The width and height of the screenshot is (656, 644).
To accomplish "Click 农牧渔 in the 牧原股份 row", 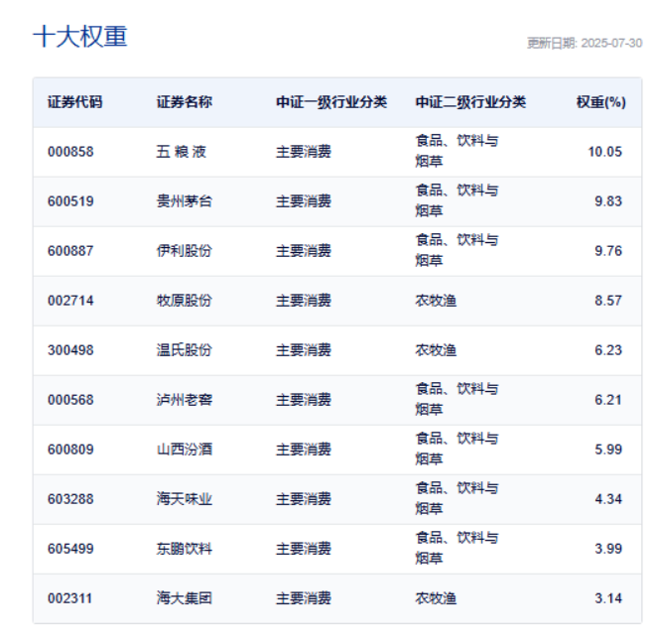I will point(436,301).
